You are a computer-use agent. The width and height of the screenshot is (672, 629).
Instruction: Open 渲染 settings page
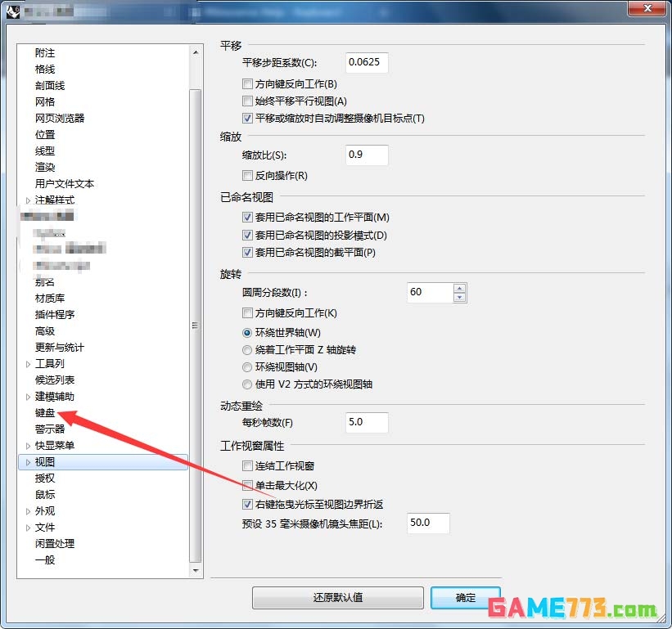[45, 167]
